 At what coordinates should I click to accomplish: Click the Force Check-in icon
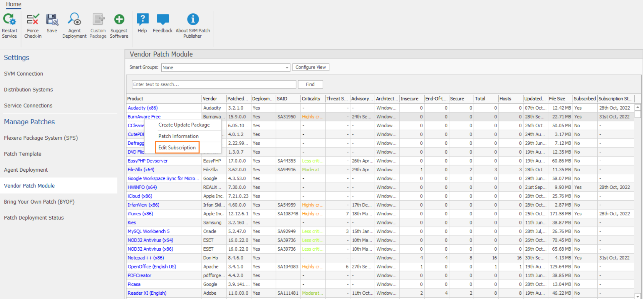[x=33, y=19]
